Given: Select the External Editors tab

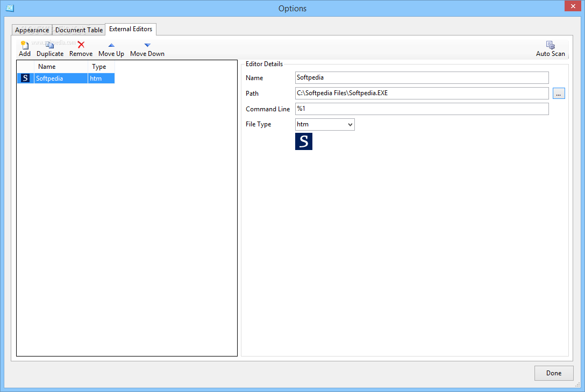Looking at the screenshot, I should 131,29.
